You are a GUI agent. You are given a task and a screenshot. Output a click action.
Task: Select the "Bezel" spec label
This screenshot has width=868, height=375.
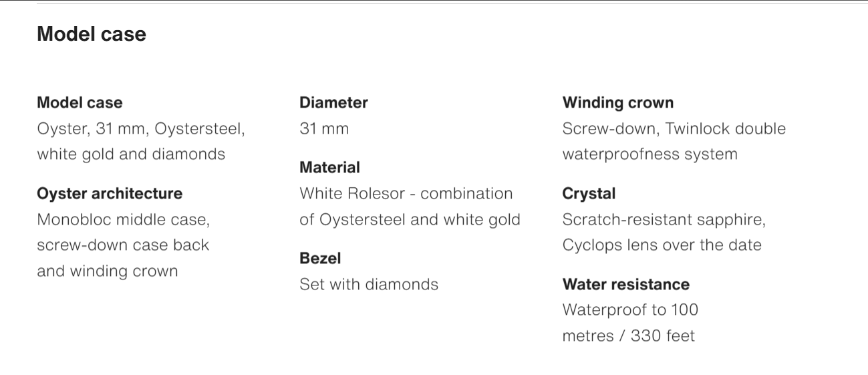click(320, 259)
